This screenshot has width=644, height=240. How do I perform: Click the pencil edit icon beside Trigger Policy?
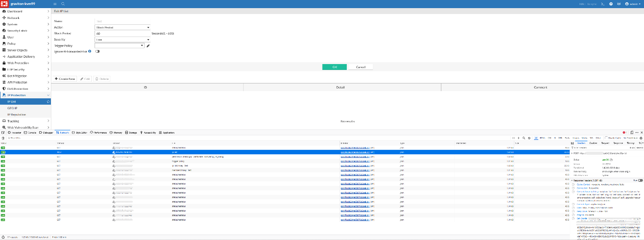click(148, 46)
